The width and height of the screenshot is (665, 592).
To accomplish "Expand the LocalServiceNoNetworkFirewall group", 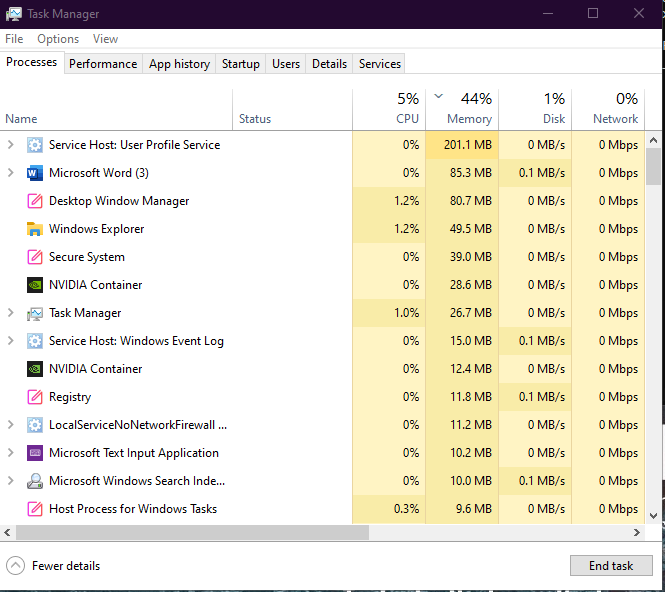I will coord(11,425).
